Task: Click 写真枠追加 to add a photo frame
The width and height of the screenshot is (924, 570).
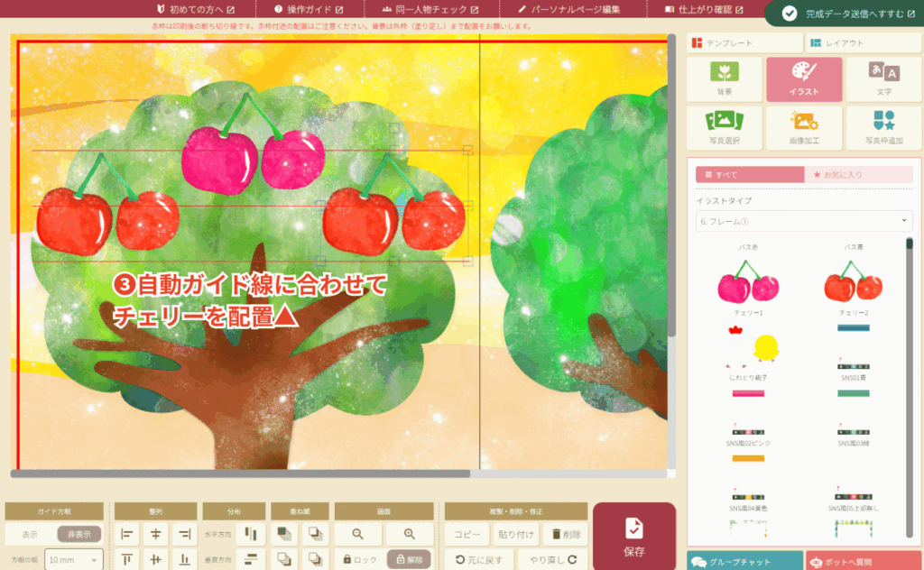Action: point(883,128)
